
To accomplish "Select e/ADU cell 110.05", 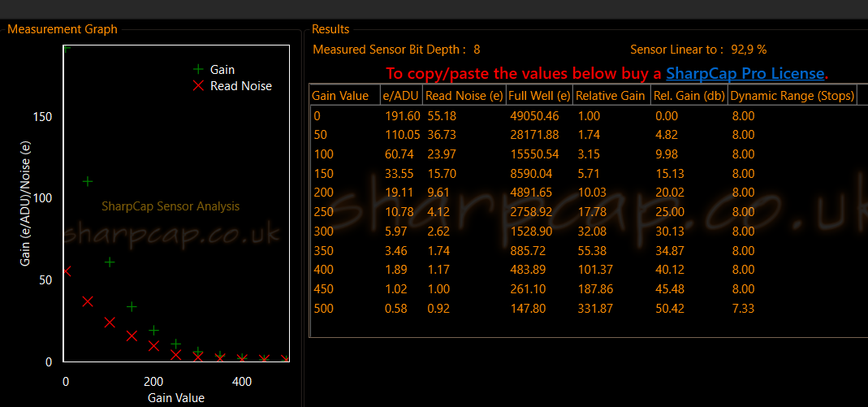I will pos(402,135).
